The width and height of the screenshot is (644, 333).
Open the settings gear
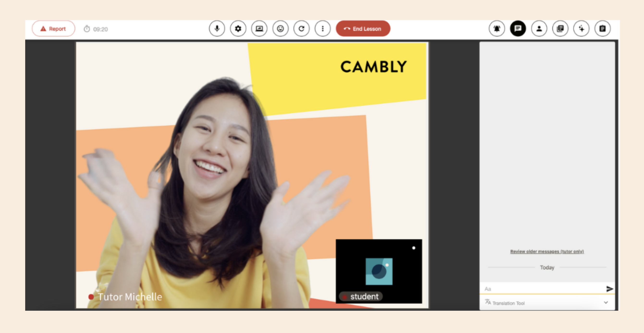click(238, 29)
